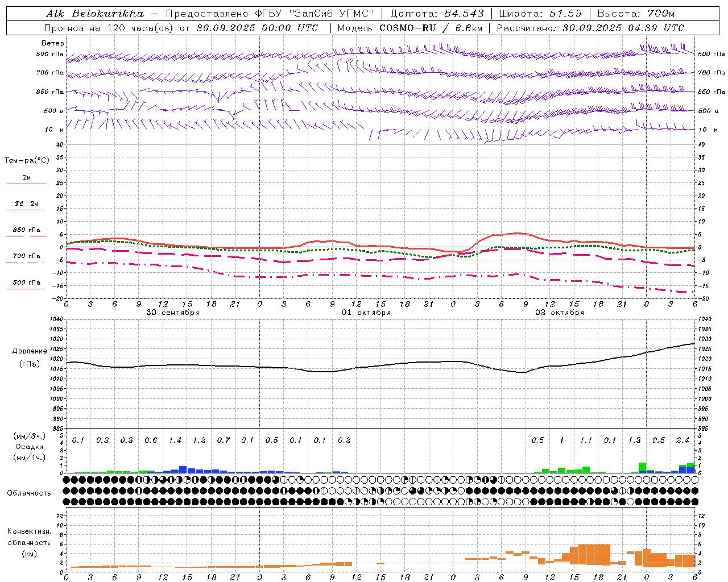Click the 'Ветер' wind panel label

tap(53, 43)
